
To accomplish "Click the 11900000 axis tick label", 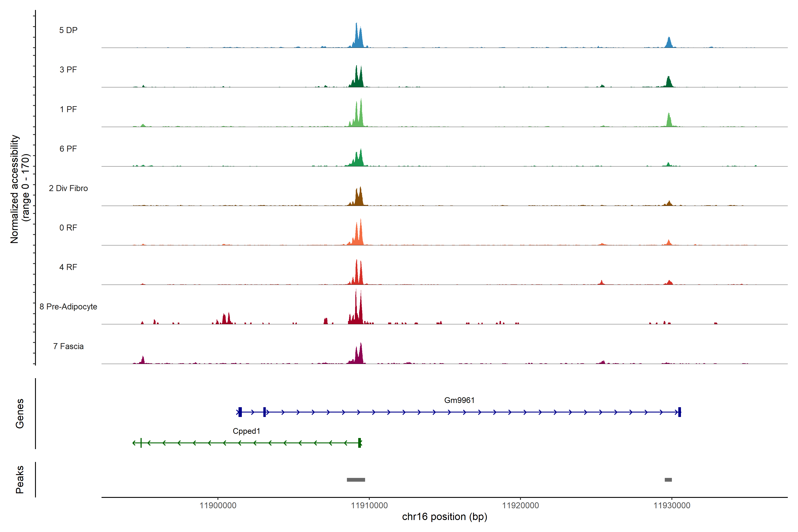I will pyautogui.click(x=218, y=506).
